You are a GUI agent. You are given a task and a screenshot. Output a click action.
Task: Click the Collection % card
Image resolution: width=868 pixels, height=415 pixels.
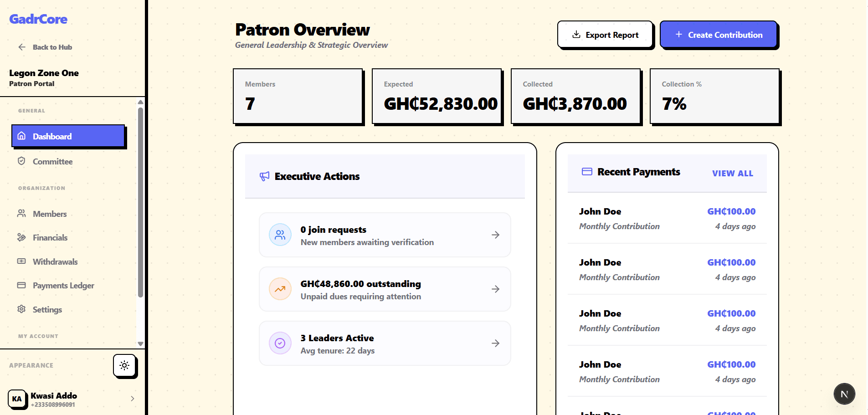pyautogui.click(x=714, y=96)
